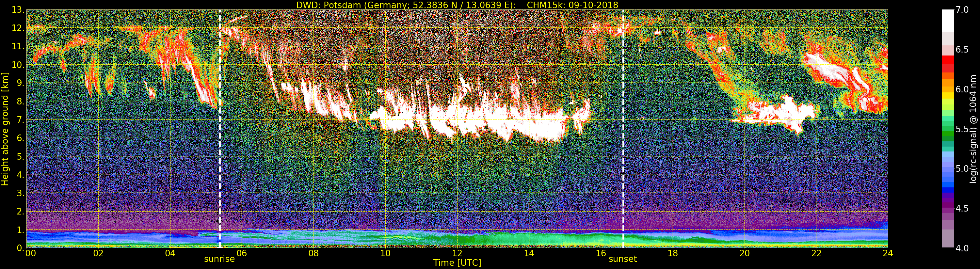Click the time axis tick '14'

tap(529, 253)
